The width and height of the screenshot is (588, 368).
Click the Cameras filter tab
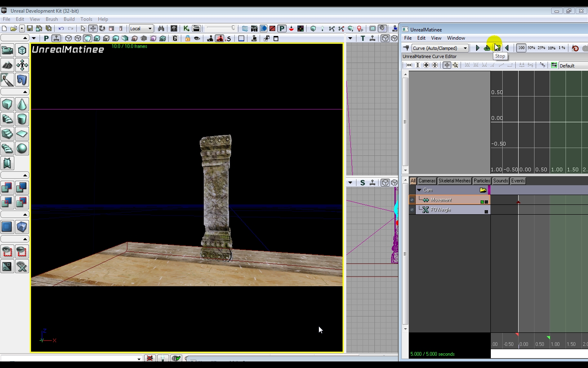click(x=427, y=181)
